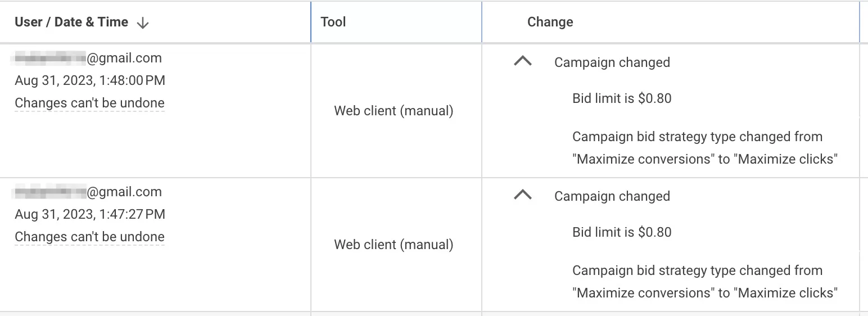Click Web client (manual) in the second row
This screenshot has height=316, width=868.
(x=394, y=245)
